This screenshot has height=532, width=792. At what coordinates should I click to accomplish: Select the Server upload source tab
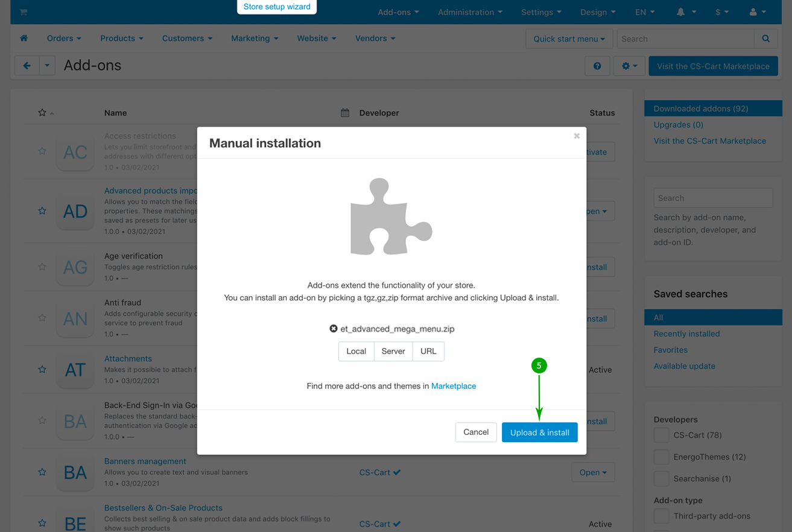[393, 351]
